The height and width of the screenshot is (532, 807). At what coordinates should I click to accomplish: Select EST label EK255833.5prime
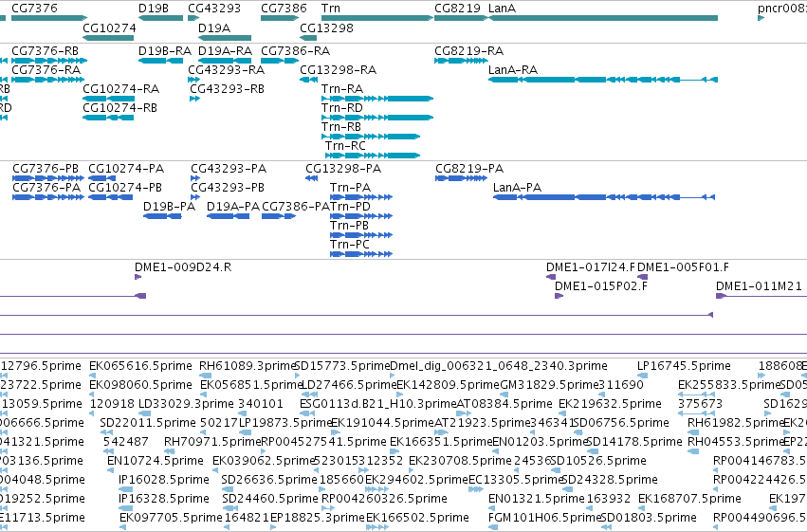pyautogui.click(x=729, y=385)
